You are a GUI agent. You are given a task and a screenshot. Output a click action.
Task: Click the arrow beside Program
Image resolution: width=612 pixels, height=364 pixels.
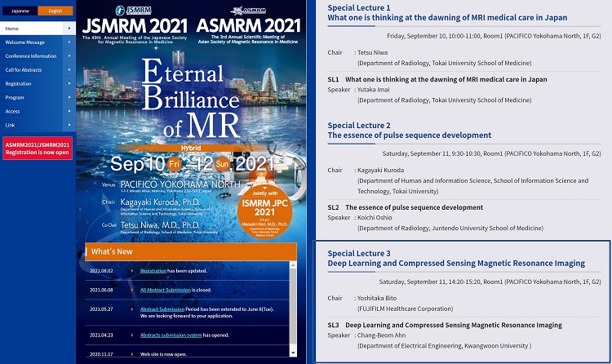tap(69, 98)
